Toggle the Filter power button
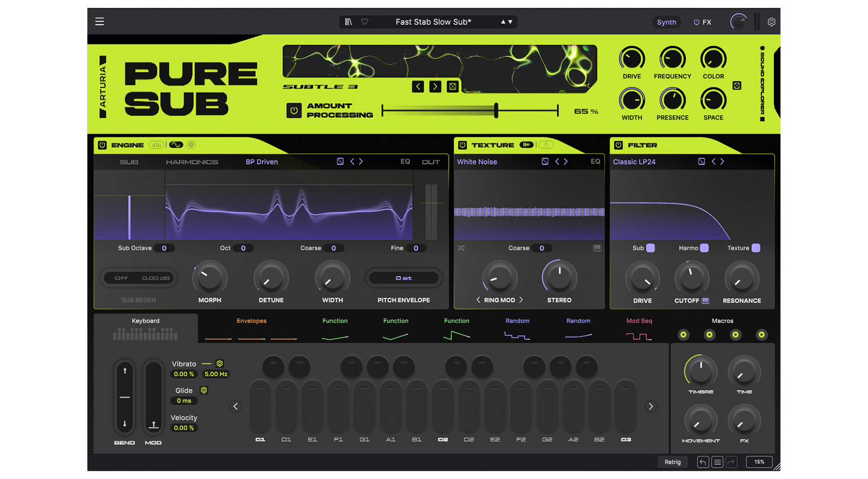868x479 pixels. click(618, 145)
